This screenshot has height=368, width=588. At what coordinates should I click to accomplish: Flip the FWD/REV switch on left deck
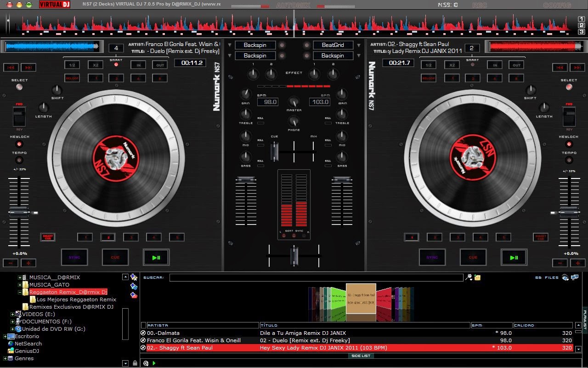point(19,116)
